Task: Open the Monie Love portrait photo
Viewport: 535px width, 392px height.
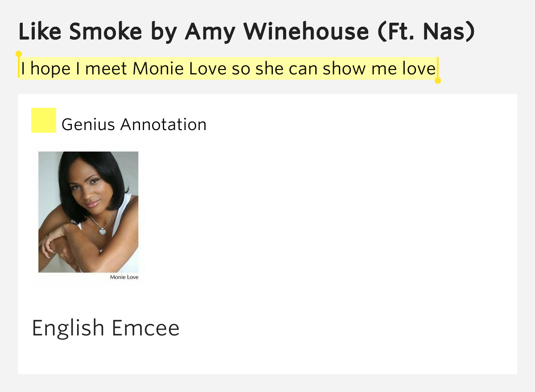Action: [x=88, y=212]
